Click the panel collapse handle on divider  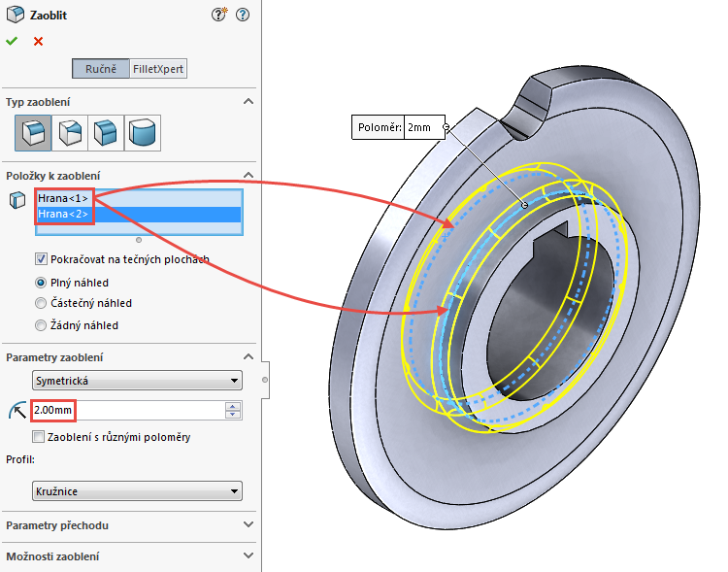(x=265, y=380)
